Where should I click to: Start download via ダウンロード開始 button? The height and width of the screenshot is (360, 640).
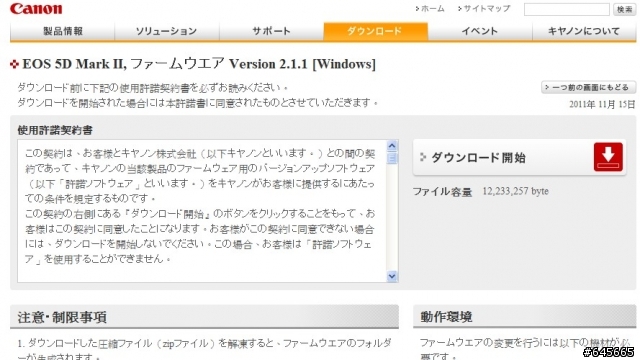pyautogui.click(x=519, y=158)
